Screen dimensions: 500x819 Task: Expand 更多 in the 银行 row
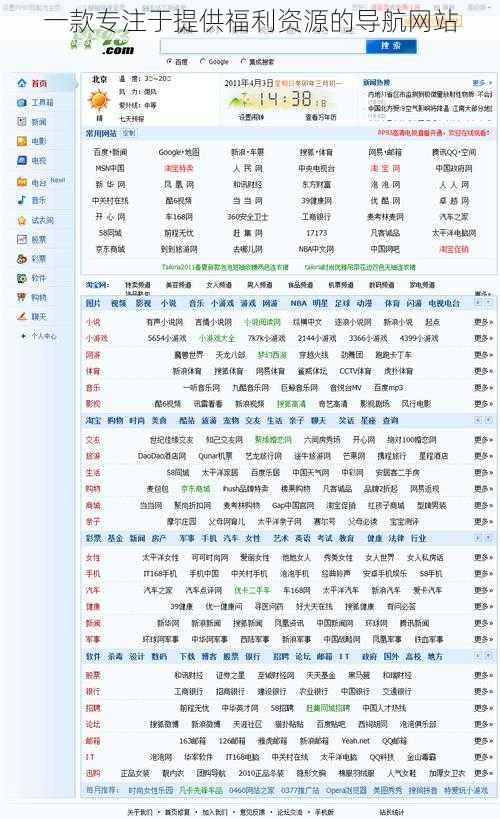click(x=483, y=692)
